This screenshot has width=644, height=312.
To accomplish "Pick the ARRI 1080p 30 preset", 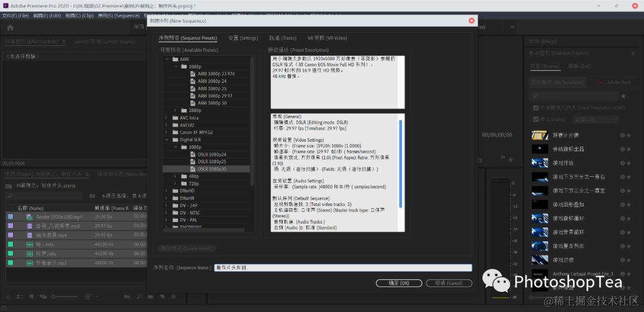I will (x=212, y=103).
